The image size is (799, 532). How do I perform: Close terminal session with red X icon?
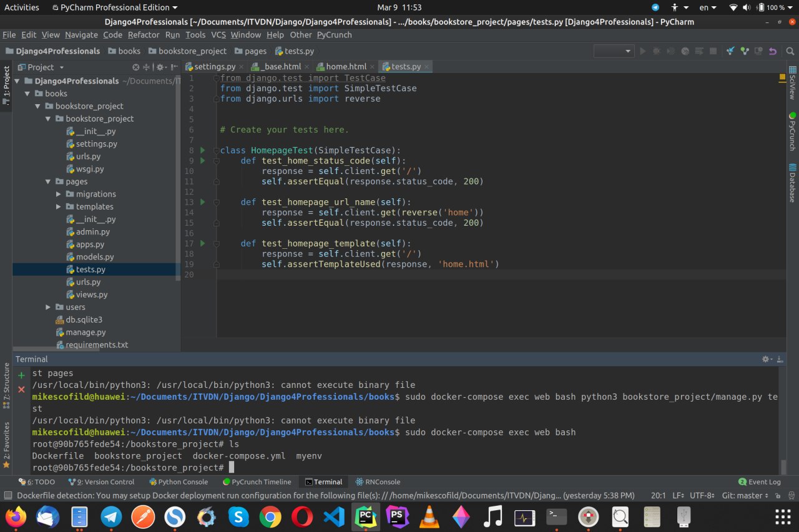[x=21, y=389]
